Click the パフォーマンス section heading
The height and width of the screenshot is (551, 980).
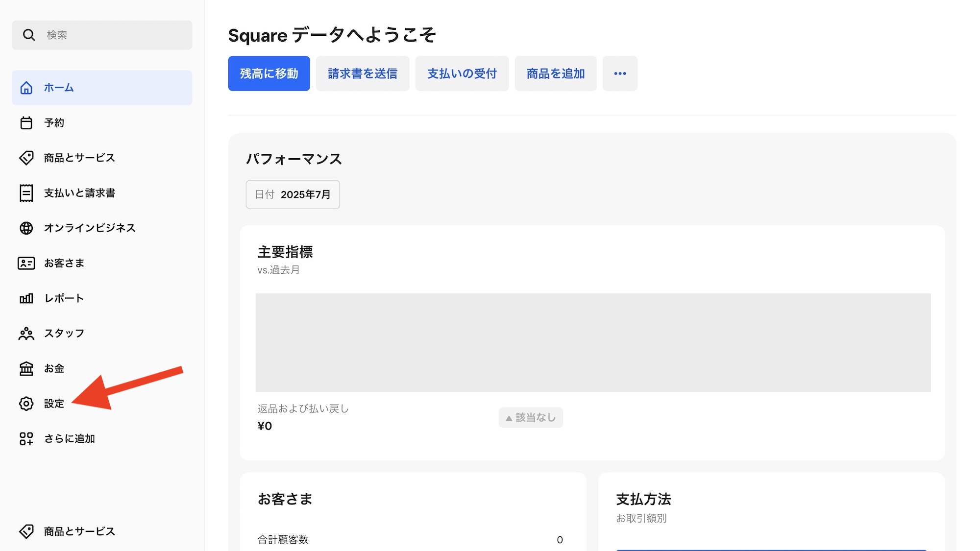click(x=294, y=159)
